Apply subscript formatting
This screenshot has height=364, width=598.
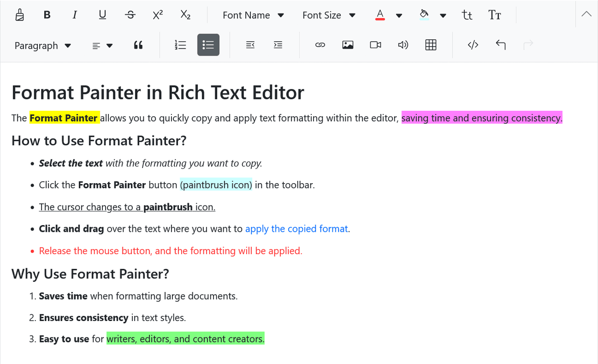[x=185, y=15]
